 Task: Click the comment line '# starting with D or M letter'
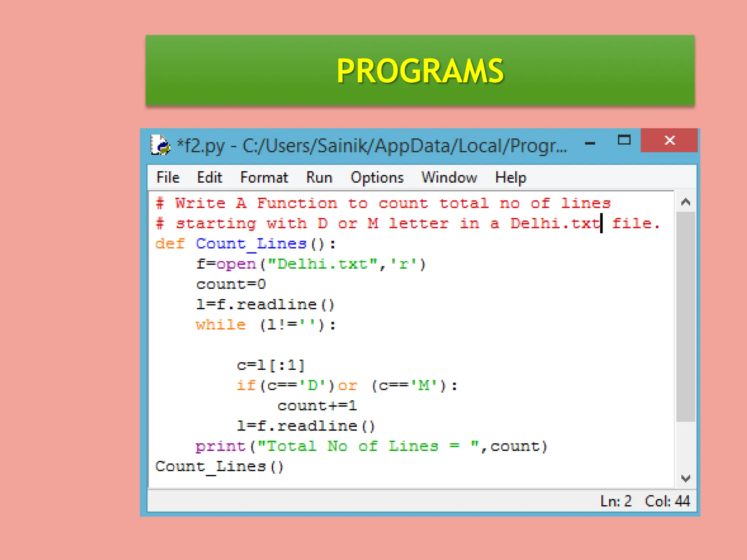tap(408, 223)
